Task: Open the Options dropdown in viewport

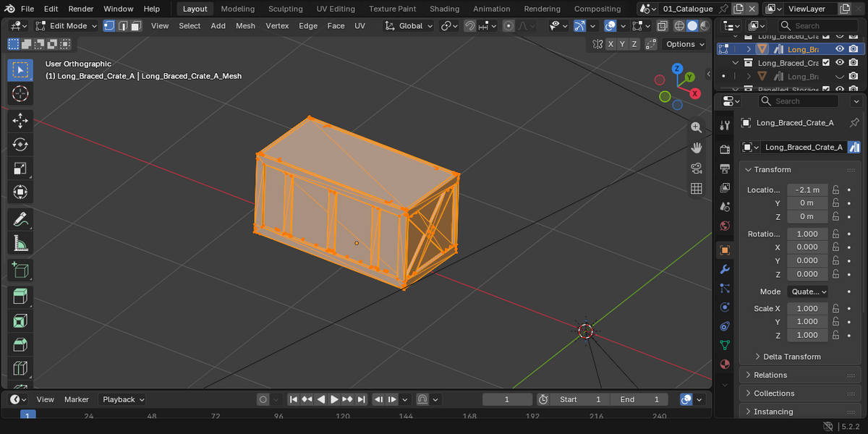Action: click(685, 44)
